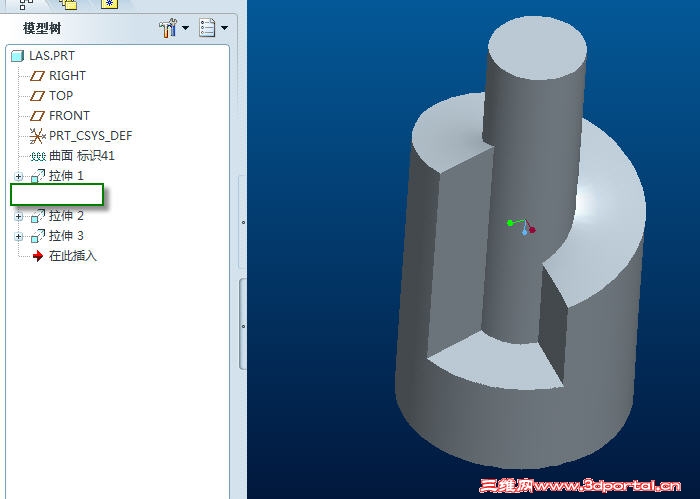Open the dropdown arrow beside the Show list icon
The image size is (700, 499).
tap(225, 28)
